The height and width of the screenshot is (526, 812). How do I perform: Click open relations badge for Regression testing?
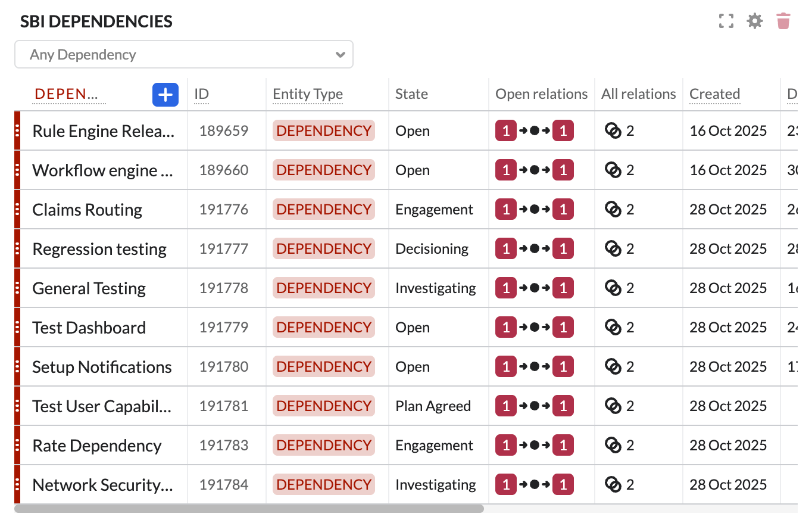coord(534,249)
